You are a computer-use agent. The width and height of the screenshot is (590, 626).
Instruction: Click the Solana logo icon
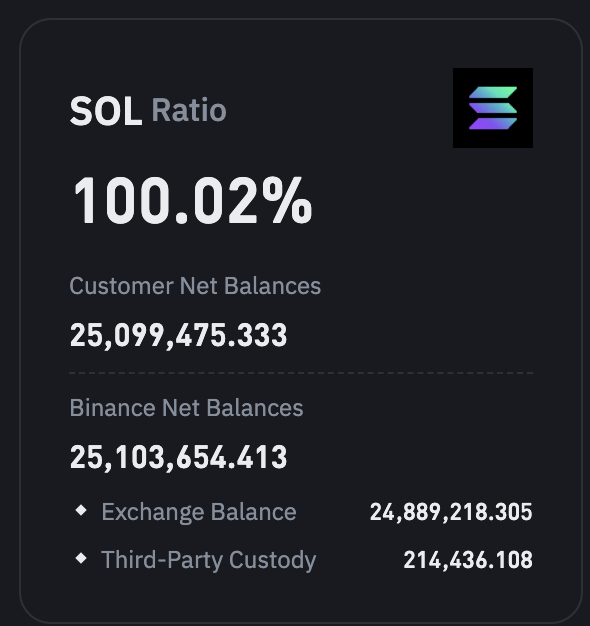(493, 108)
